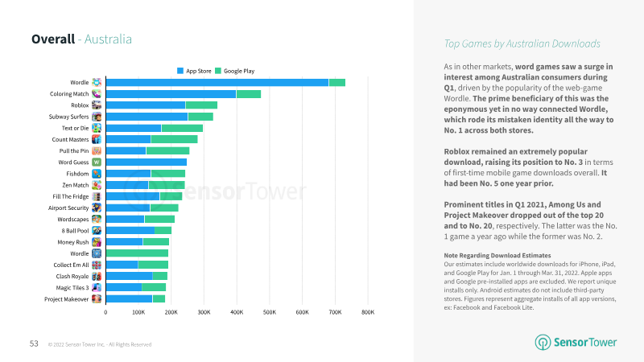644x362 pixels.
Task: Click the Roblox game icon
Action: pos(97,105)
